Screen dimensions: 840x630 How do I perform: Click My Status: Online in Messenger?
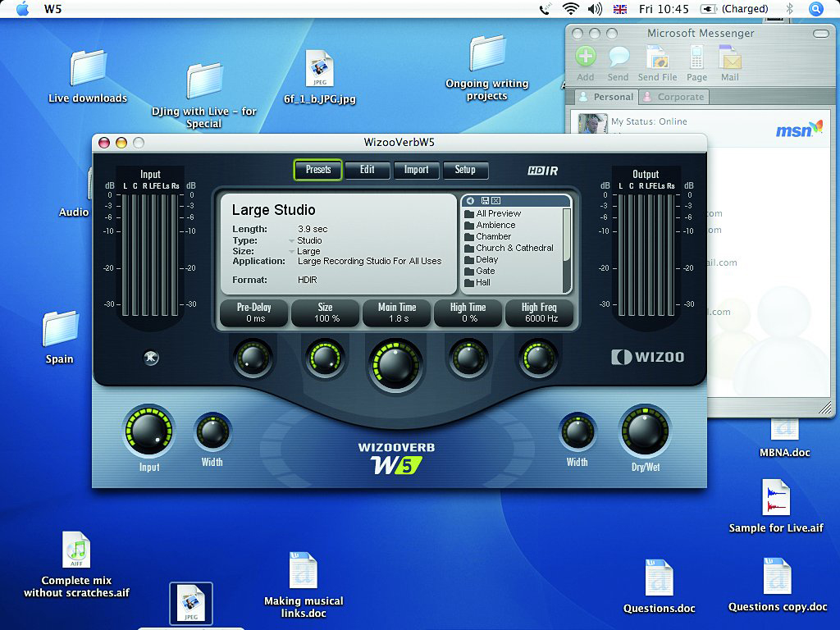[x=649, y=121]
